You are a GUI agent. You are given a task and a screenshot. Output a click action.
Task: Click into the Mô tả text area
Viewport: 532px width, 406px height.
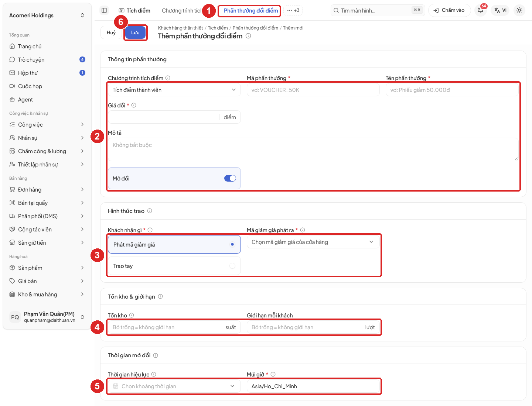[313, 149]
